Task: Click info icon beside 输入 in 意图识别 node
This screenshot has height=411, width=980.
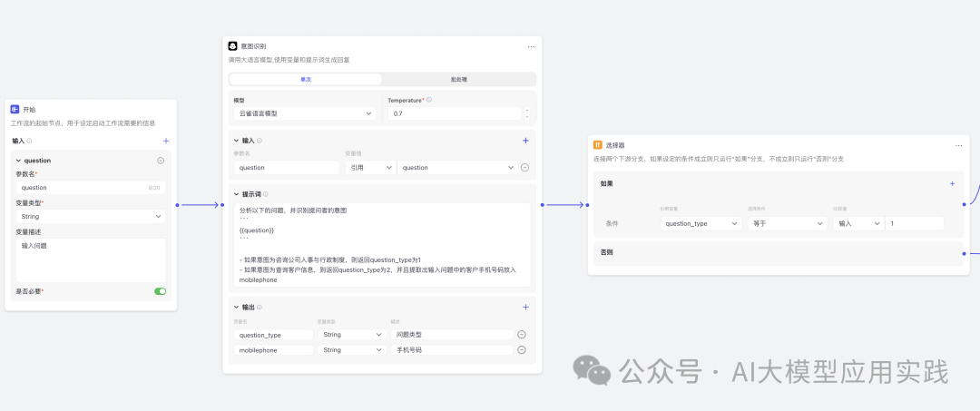Action: point(260,142)
